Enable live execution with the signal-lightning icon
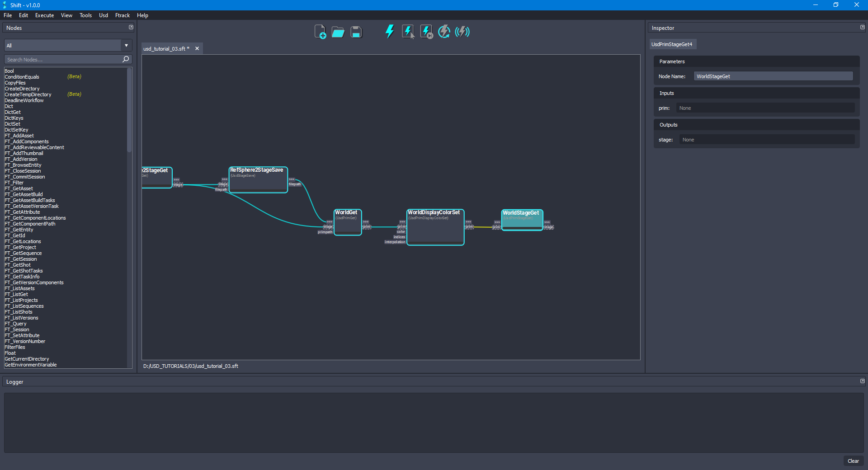The height and width of the screenshot is (470, 868). [462, 32]
